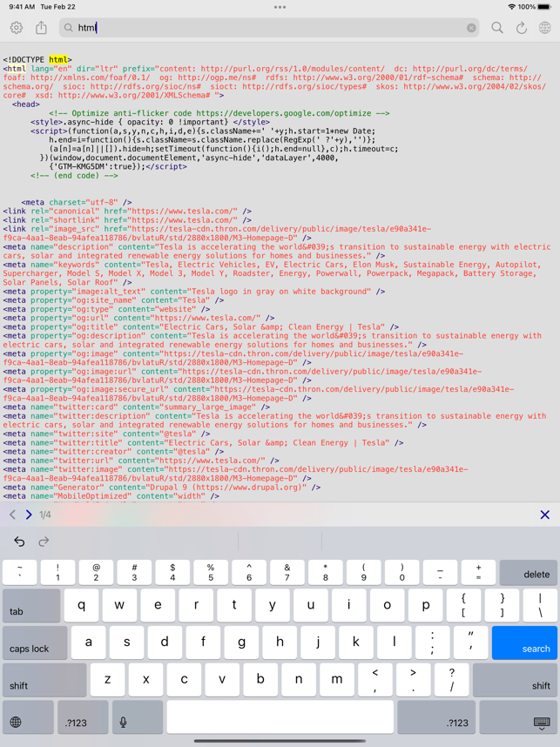
Task: Tap the microphone dictation key
Action: pos(138,717)
